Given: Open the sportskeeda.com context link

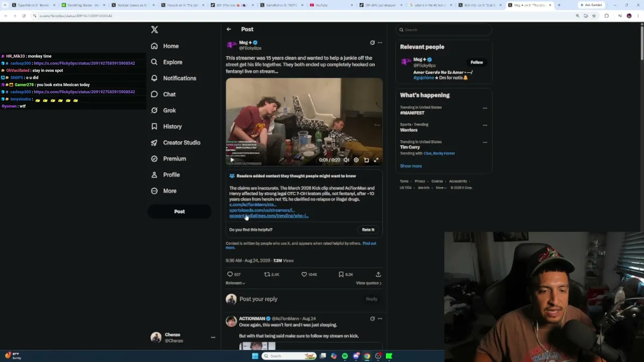Looking at the screenshot, I should pyautogui.click(x=262, y=210).
